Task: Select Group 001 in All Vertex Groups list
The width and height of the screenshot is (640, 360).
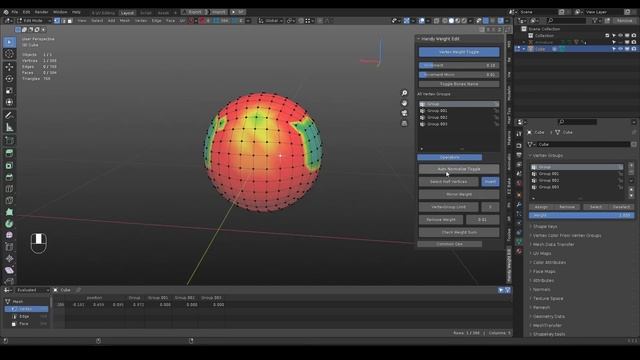Action: coord(459,111)
